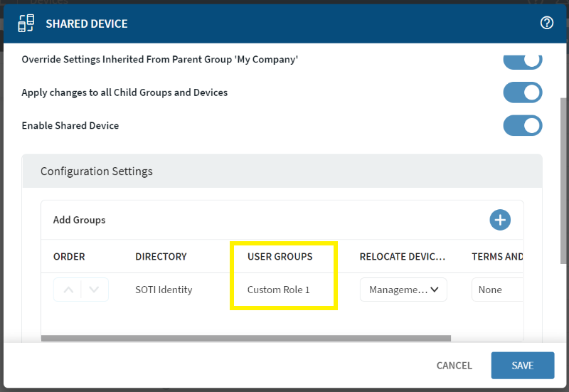Viewport: 569px width, 392px height.
Task: Select the Custom Role 1 user group cell
Action: 278,290
